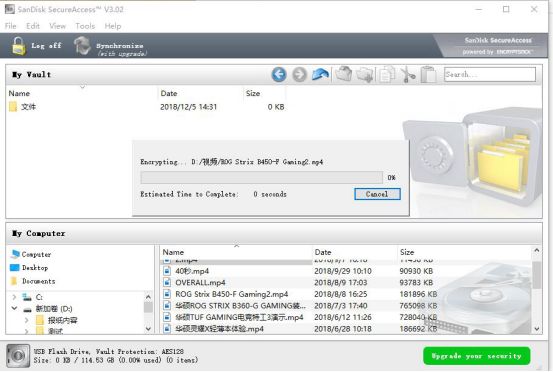
Task: Cancel the encrypting operation
Action: pos(377,194)
